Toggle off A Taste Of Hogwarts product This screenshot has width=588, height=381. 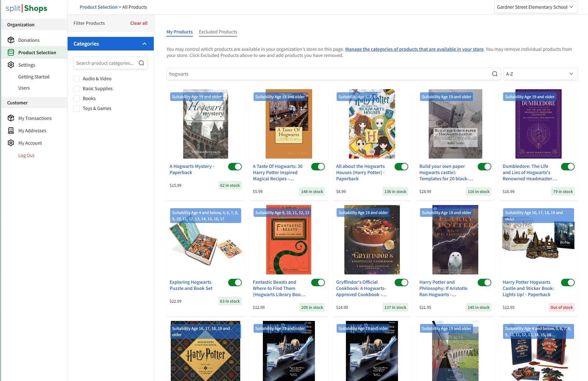tap(318, 167)
